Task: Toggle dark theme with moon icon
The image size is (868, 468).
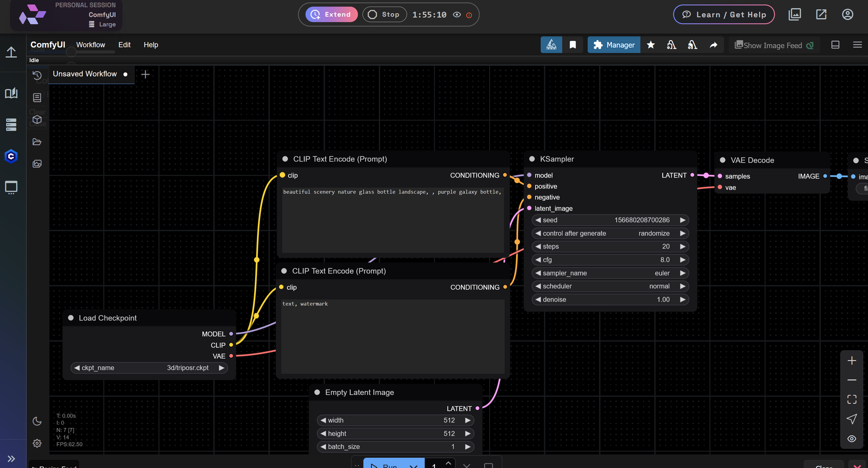Action: point(37,421)
